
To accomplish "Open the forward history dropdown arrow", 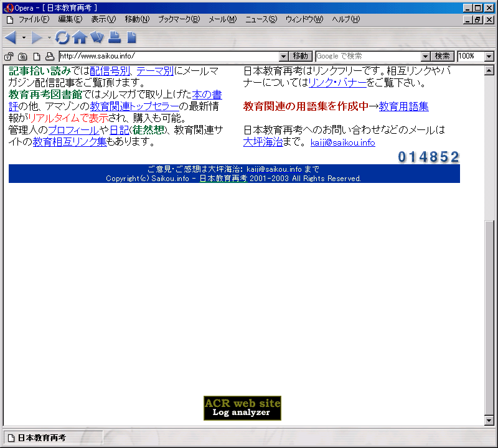I will [49, 37].
